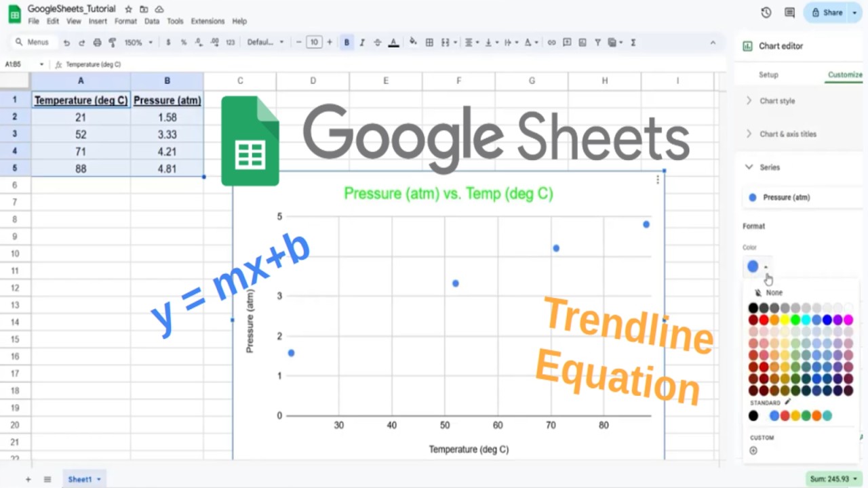Switch to the Customize tab
Image resolution: width=868 pixels, height=488 pixels.
845,75
